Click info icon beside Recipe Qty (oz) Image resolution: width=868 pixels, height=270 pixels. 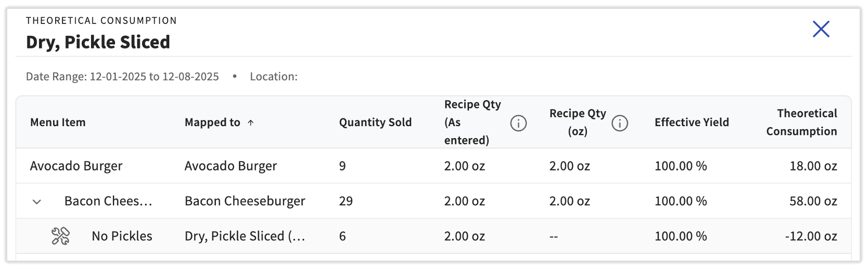[619, 123]
